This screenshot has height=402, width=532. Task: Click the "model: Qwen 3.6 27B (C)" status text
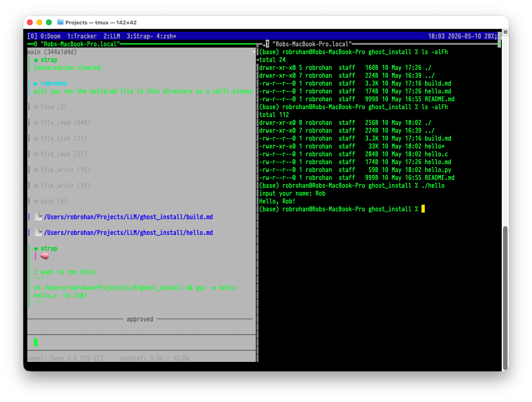tap(65, 358)
